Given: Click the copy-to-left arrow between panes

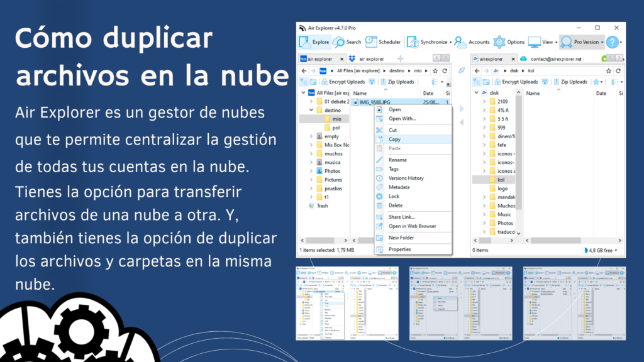Looking at the screenshot, I should click(462, 123).
